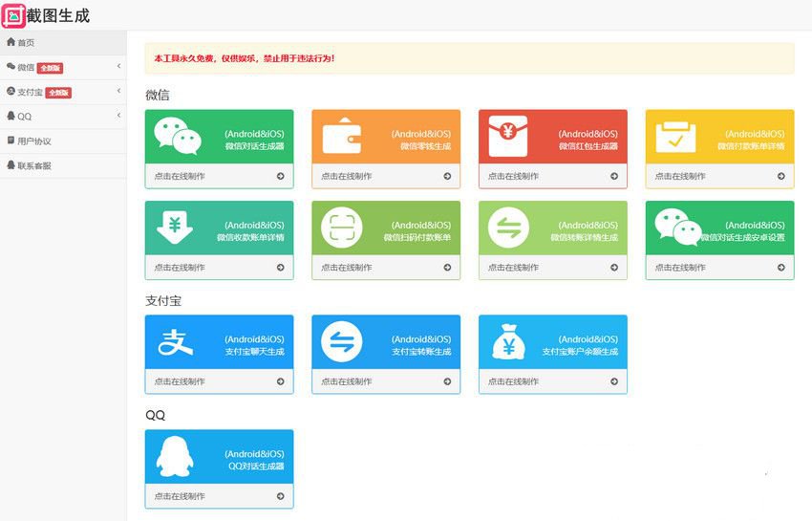
Task: Open the 联系客服 sidebar item
Action: pos(63,166)
